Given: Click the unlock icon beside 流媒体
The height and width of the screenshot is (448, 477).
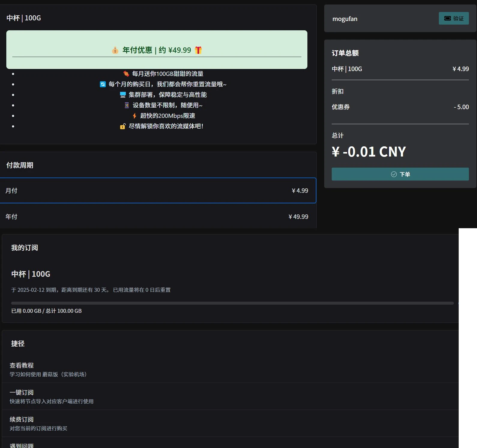Looking at the screenshot, I should 122,126.
